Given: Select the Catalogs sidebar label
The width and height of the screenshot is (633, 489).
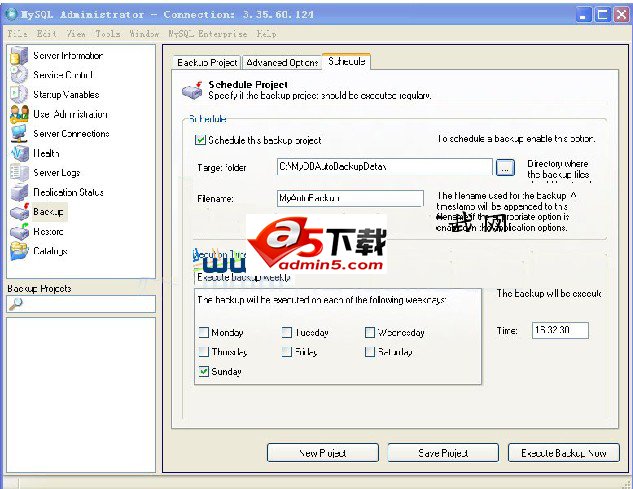Looking at the screenshot, I should point(50,251).
